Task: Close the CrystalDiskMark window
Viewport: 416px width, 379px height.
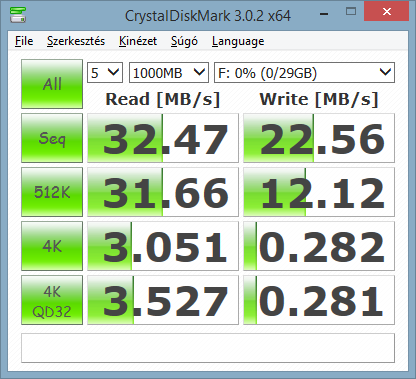Action: coord(387,12)
